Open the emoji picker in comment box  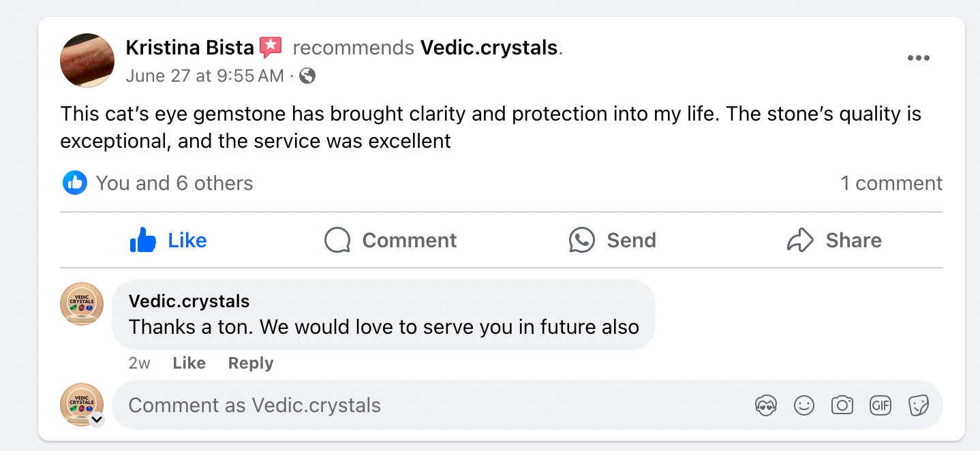pyautogui.click(x=804, y=405)
